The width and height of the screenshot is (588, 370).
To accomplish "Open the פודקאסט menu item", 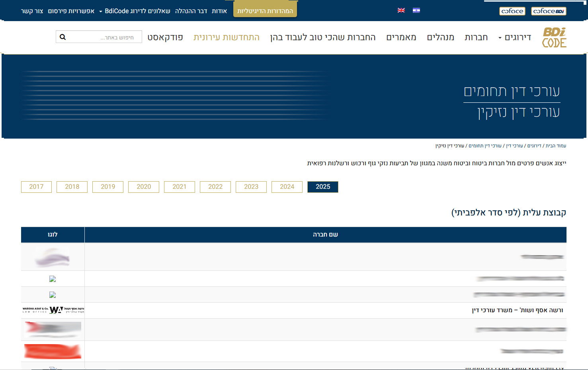I will 165,37.
